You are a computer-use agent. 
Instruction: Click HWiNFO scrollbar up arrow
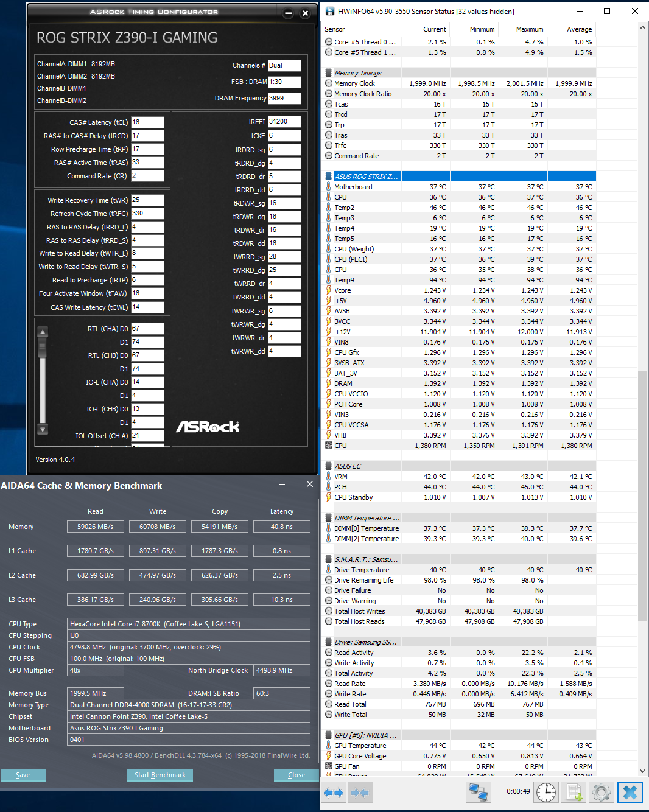tap(642, 28)
